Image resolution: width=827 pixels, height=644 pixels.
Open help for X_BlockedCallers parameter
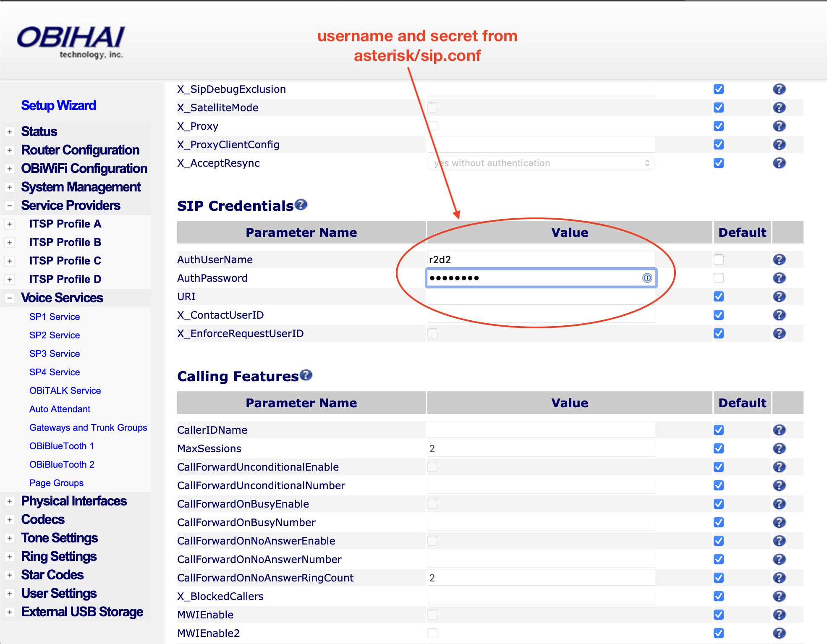tap(779, 596)
